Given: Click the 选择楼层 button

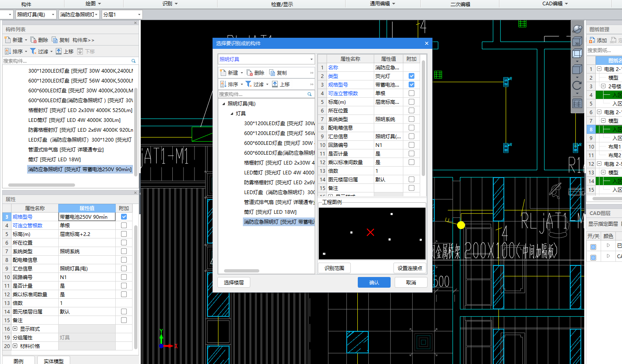Looking at the screenshot, I should coord(234,282).
